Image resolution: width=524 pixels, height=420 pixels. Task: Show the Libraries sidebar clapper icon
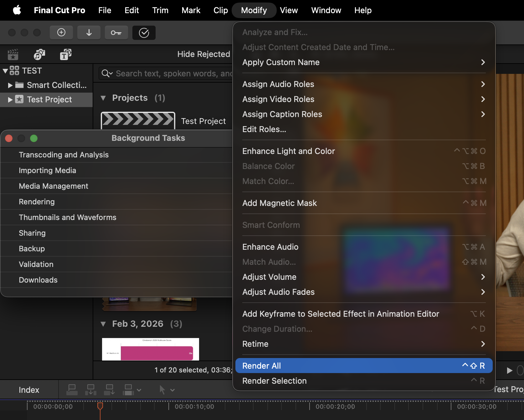13,54
